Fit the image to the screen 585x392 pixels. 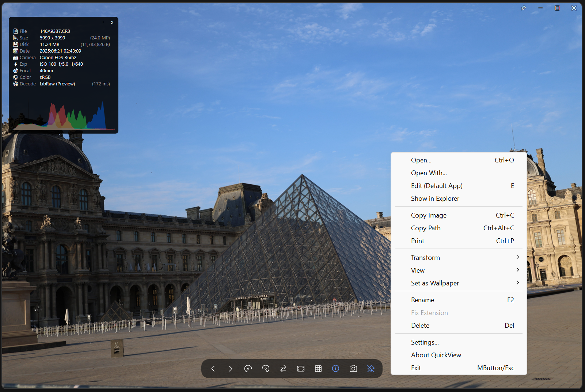tap(300, 369)
